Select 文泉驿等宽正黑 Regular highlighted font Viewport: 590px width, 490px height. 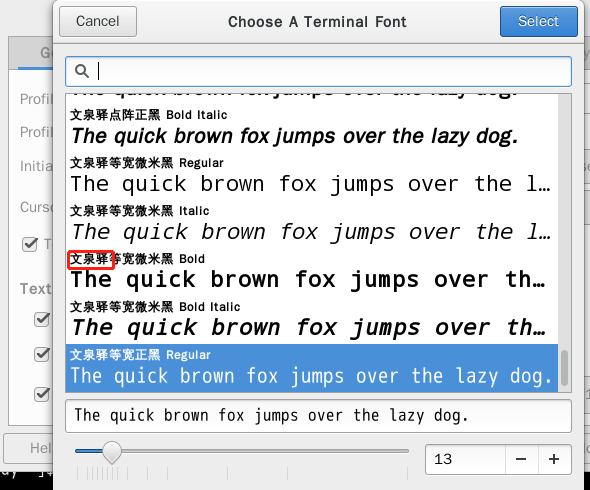click(x=312, y=368)
